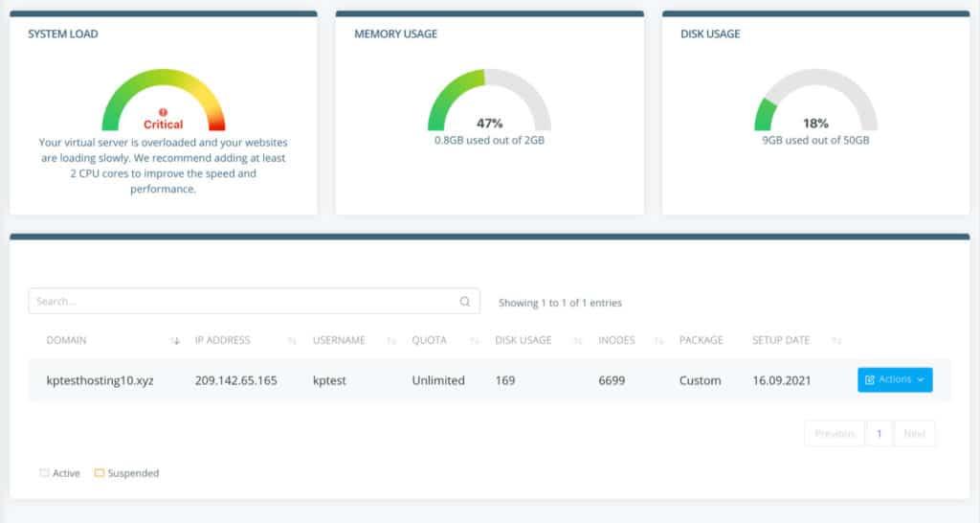
Task: Click the search magnifier icon
Action: pyautogui.click(x=465, y=302)
